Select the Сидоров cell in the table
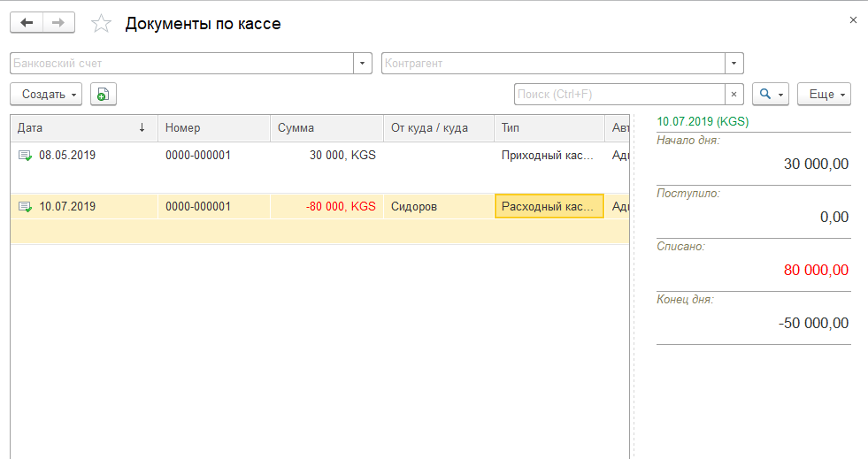Image resolution: width=868 pixels, height=459 pixels. point(438,207)
